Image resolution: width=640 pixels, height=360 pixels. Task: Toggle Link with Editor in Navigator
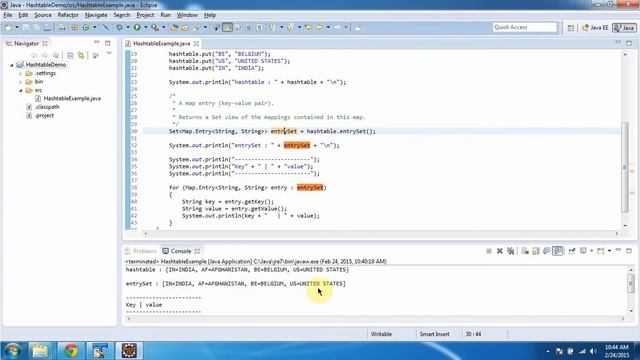click(x=81, y=55)
